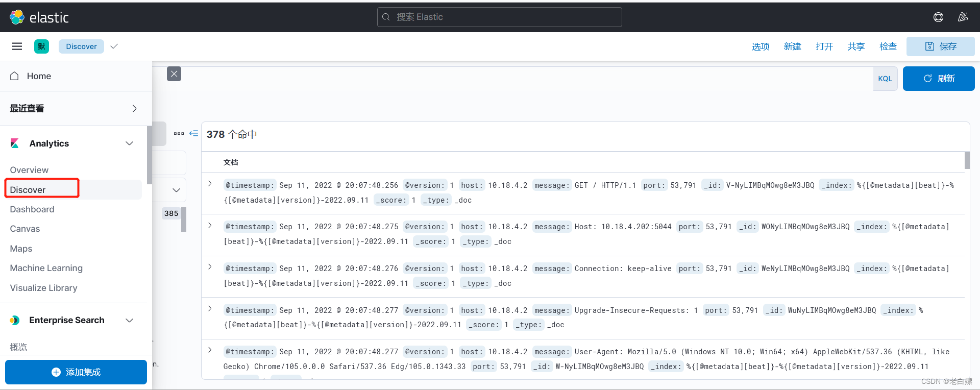Expand the User-Agent Mozilla document row
Image resolution: width=980 pixels, height=390 pixels.
click(x=210, y=350)
